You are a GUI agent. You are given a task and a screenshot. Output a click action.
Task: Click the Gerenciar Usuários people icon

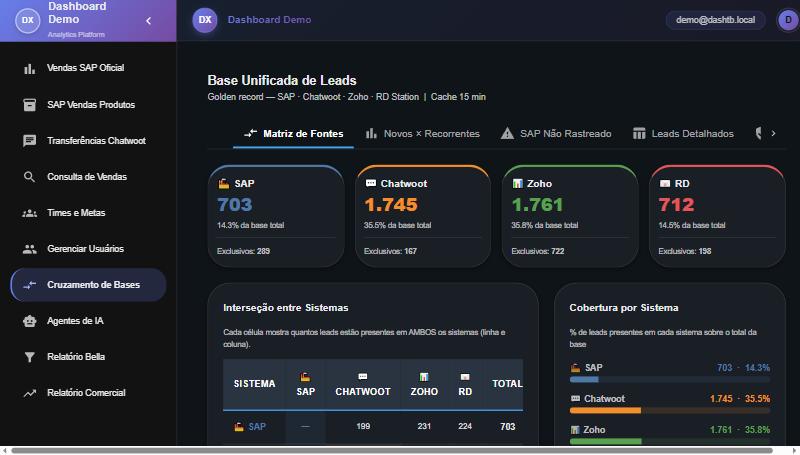pyautogui.click(x=30, y=249)
